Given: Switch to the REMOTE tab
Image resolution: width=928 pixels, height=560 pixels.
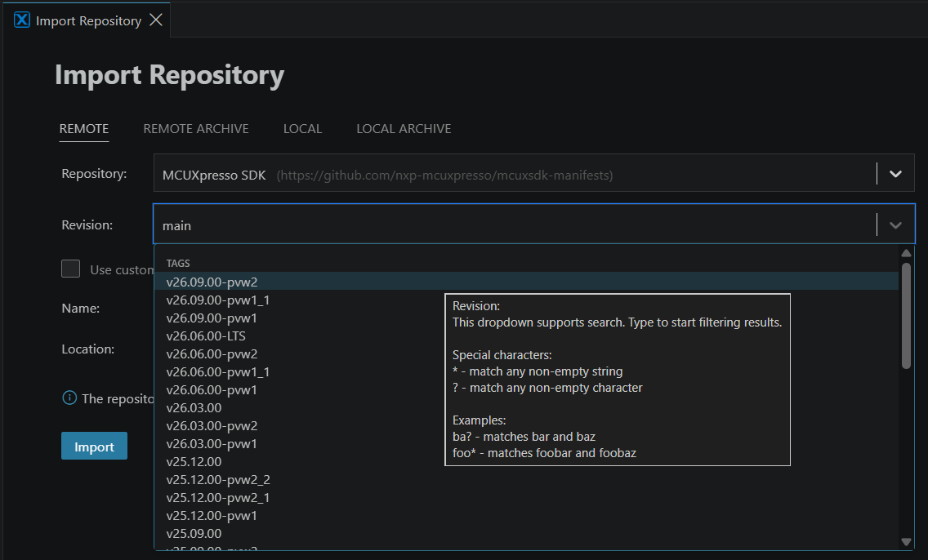Looking at the screenshot, I should tap(84, 129).
